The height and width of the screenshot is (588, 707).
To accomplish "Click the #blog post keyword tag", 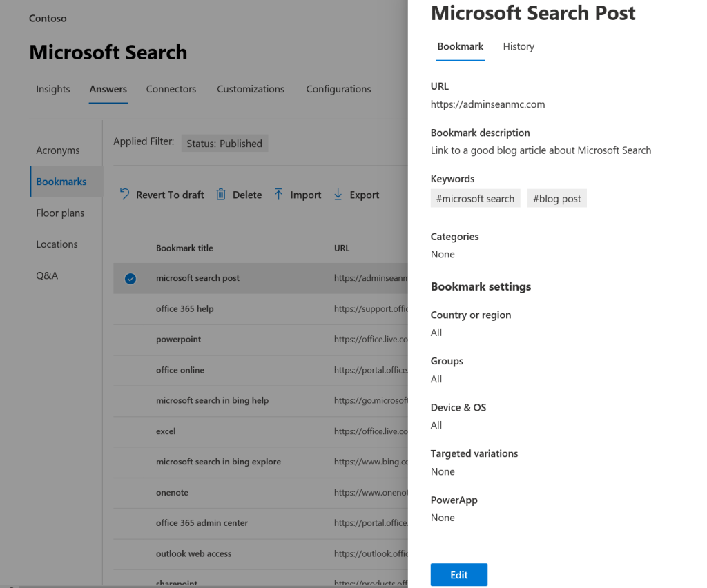I will pos(556,199).
